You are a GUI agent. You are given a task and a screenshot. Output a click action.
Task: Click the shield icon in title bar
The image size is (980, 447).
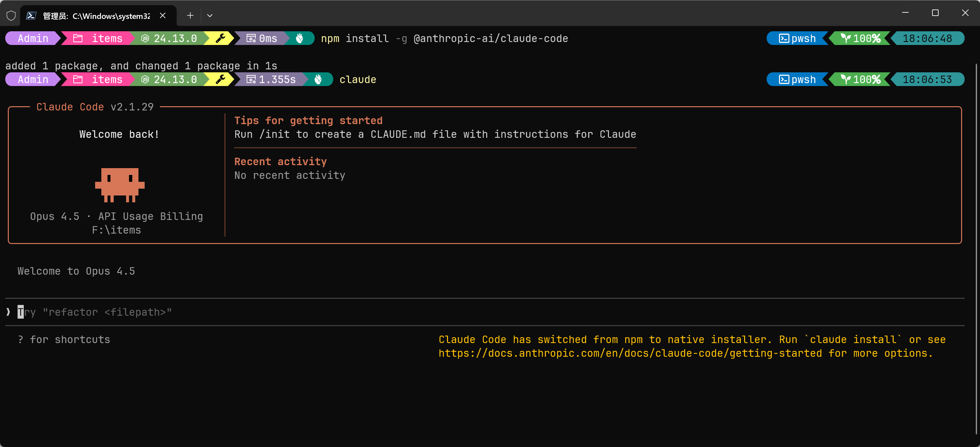point(11,16)
